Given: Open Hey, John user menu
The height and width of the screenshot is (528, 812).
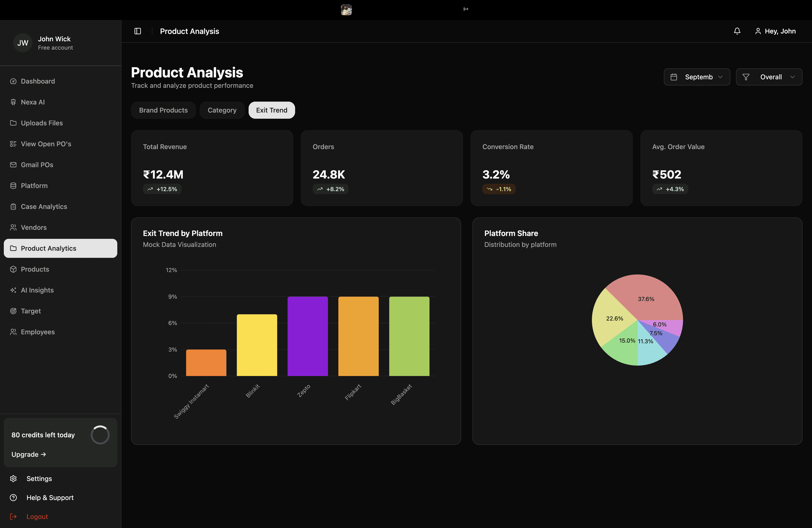Looking at the screenshot, I should (775, 31).
